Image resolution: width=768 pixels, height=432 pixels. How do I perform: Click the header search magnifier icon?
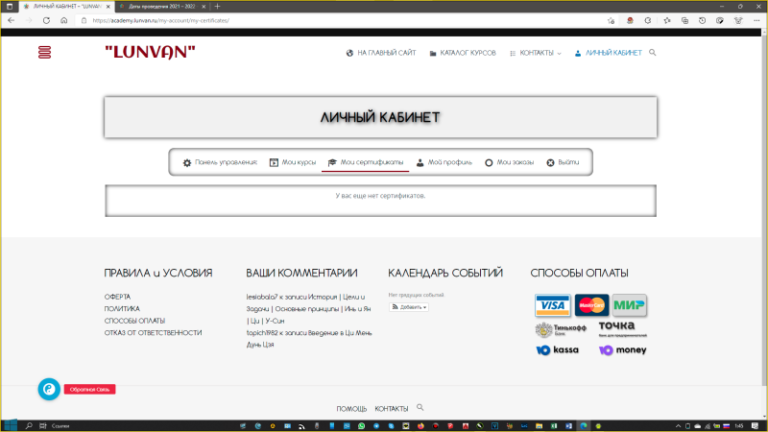(x=652, y=52)
